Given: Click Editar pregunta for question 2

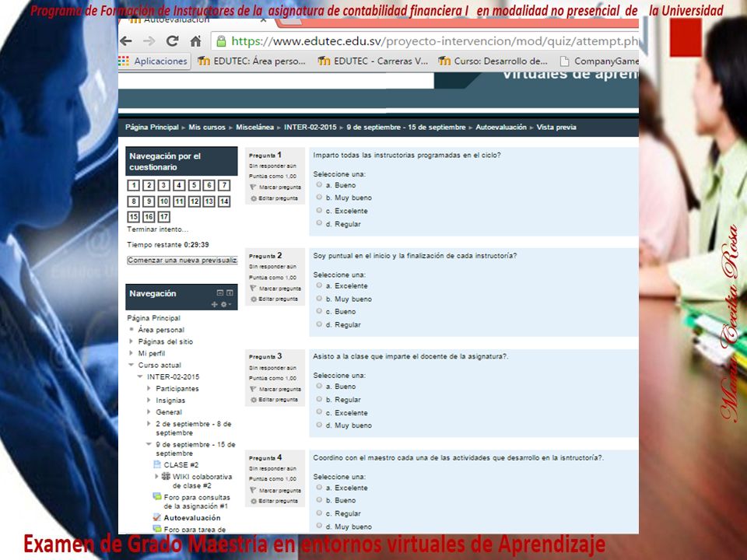Looking at the screenshot, I should (275, 299).
